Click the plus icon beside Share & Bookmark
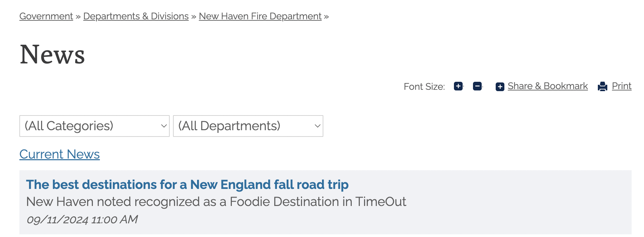The width and height of the screenshot is (644, 237). (500, 87)
